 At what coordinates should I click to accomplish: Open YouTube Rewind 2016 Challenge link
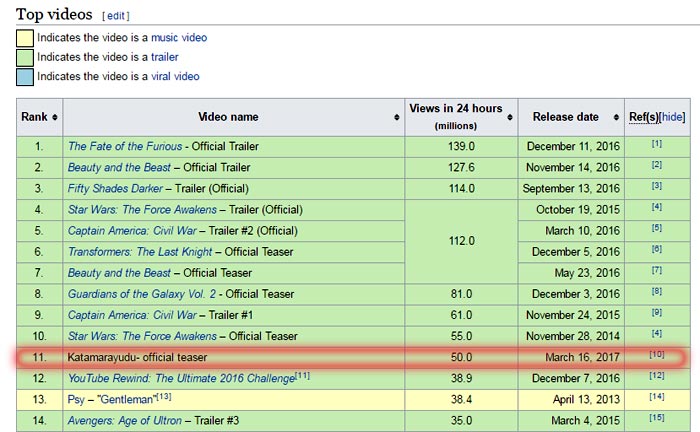[181, 378]
